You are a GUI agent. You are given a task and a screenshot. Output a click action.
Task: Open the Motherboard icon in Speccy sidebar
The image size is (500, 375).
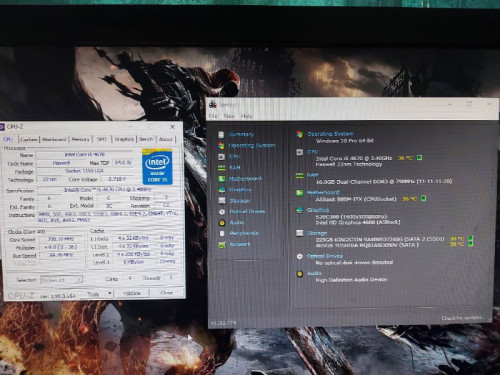point(222,179)
